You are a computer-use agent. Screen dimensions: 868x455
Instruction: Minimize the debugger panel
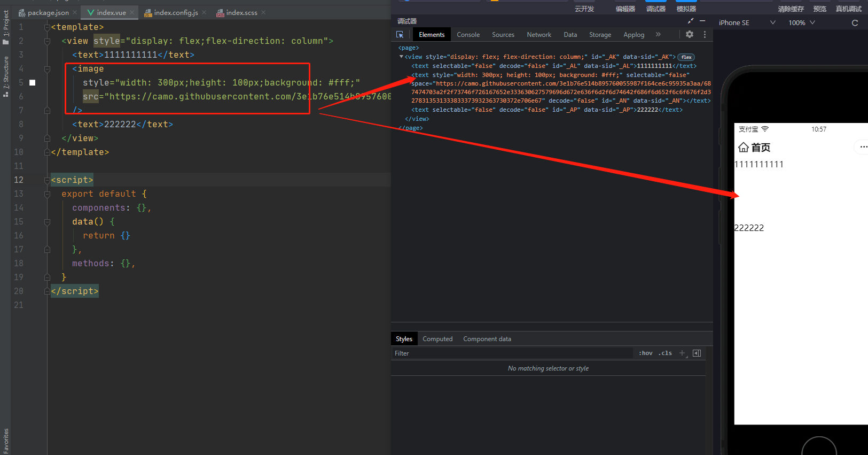coord(702,21)
